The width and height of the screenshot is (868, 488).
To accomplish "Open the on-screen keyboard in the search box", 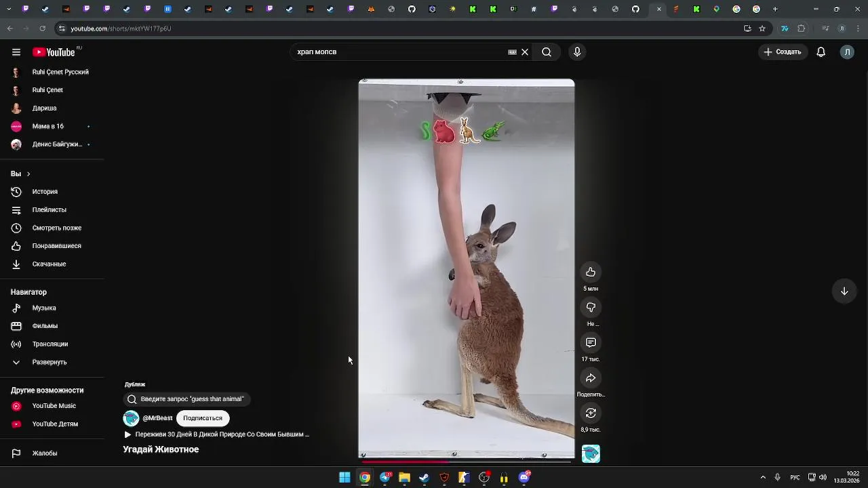I will [512, 52].
